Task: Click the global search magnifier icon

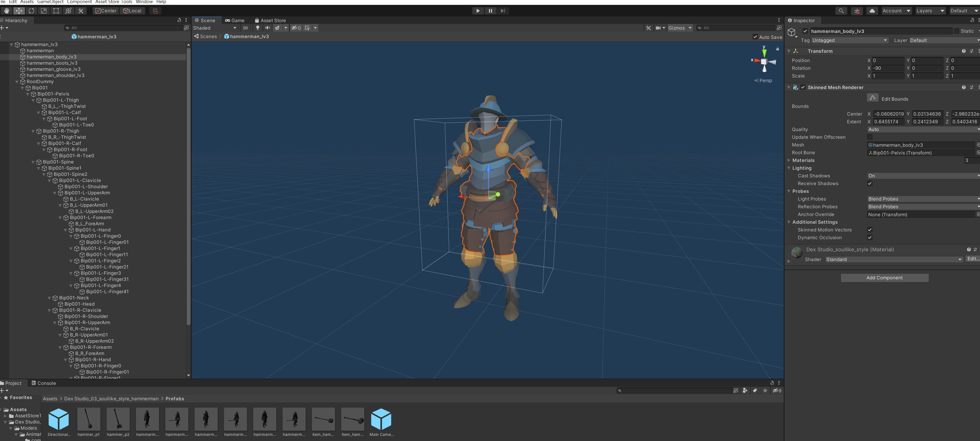Action: [x=841, y=11]
